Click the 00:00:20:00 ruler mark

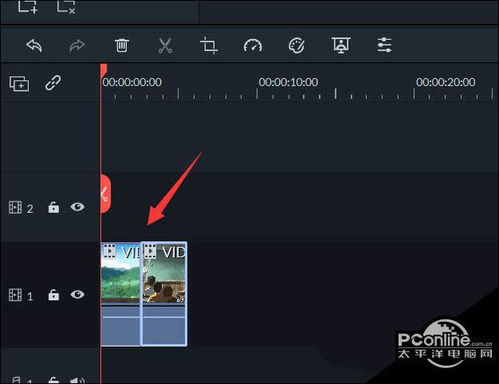[446, 82]
